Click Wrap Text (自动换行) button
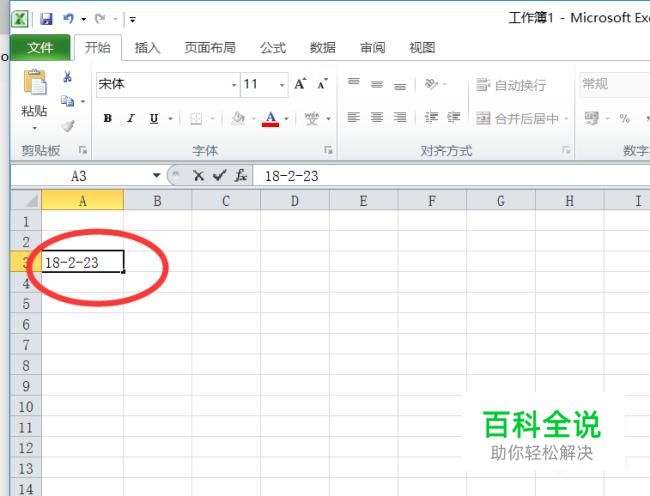 (510, 85)
